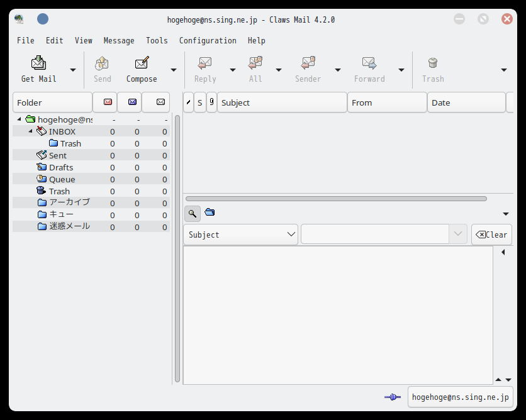The height and width of the screenshot is (420, 526).
Task: Open the search history dropdown arrow
Action: (458, 234)
